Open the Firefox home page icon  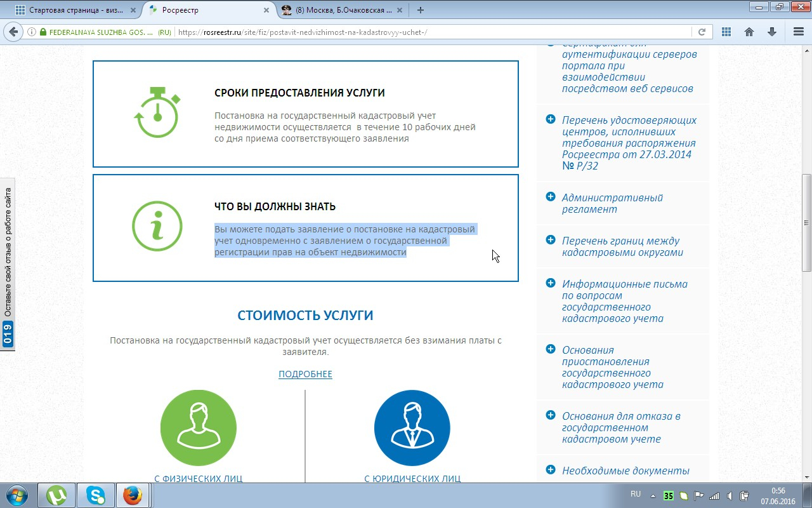(x=749, y=32)
